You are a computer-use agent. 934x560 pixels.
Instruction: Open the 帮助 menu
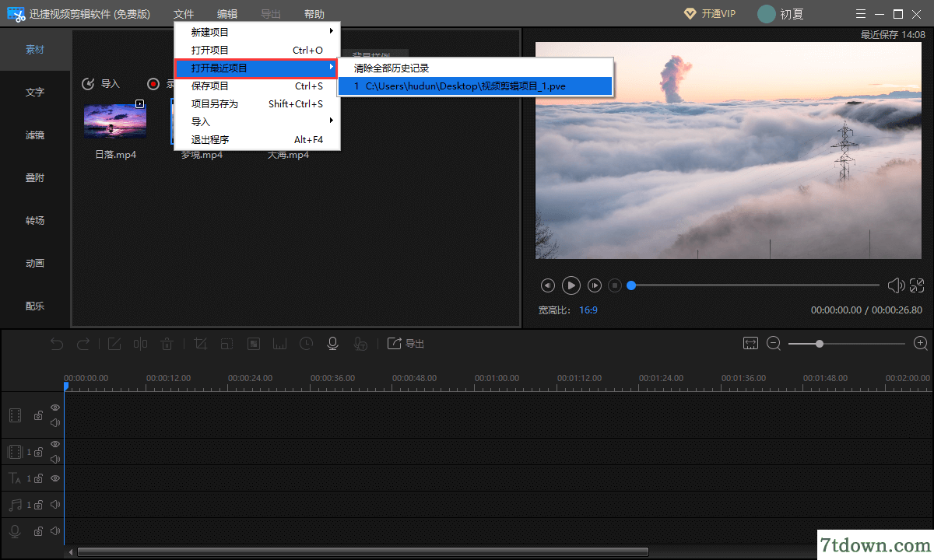[x=314, y=14]
